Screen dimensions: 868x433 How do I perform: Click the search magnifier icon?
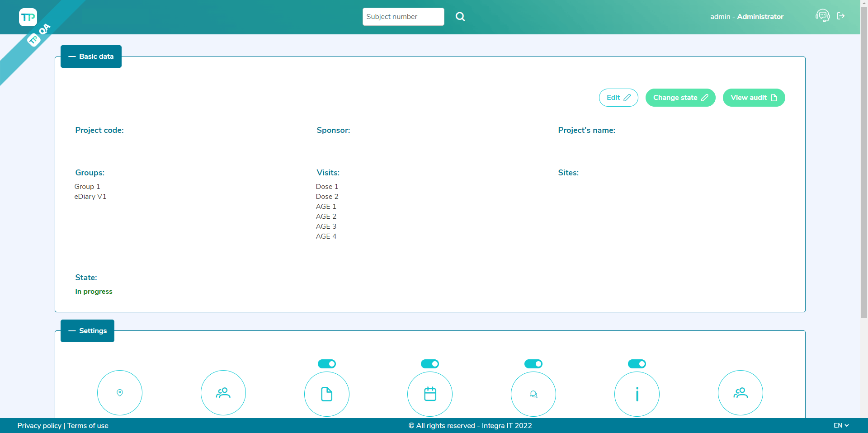pos(460,17)
